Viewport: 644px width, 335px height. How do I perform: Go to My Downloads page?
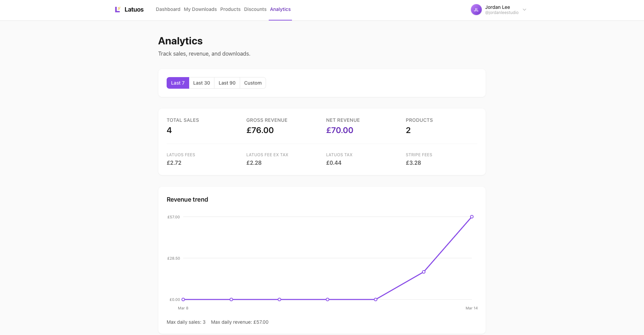[x=200, y=9]
